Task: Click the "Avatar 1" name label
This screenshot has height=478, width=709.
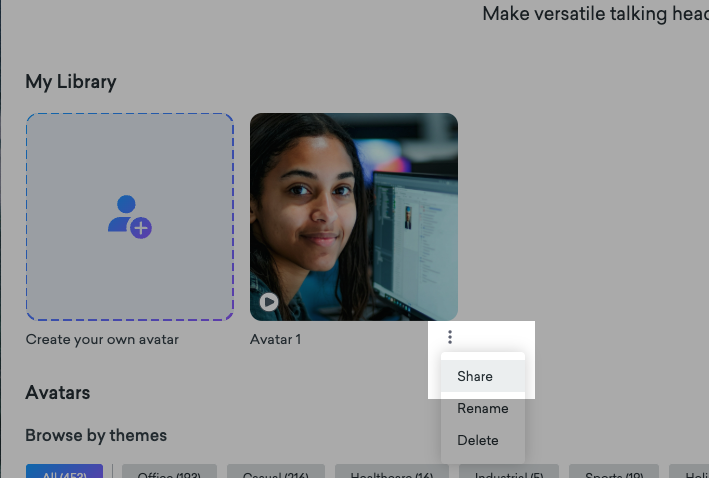Action: click(x=275, y=339)
